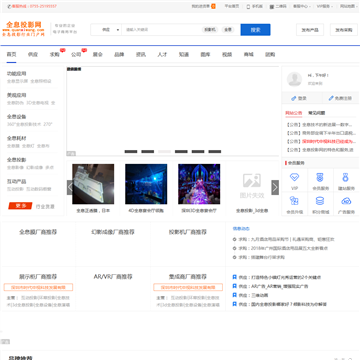The image size is (360, 360).
Task: Click the grey user avatar icon
Action: coord(294,79)
